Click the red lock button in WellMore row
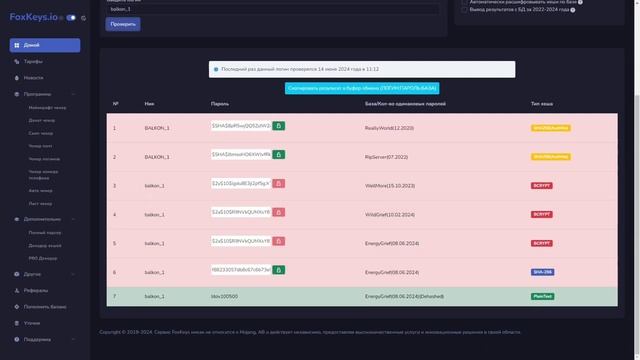 (x=279, y=184)
